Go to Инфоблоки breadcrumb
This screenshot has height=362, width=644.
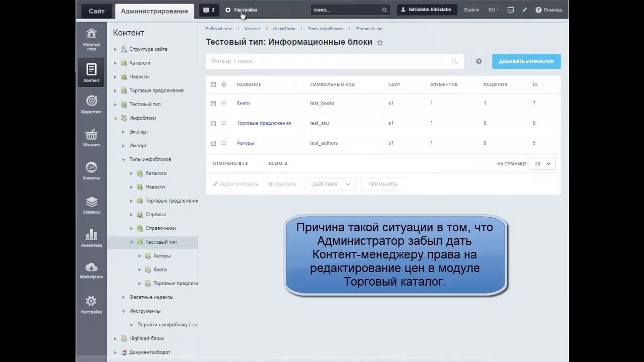point(284,29)
